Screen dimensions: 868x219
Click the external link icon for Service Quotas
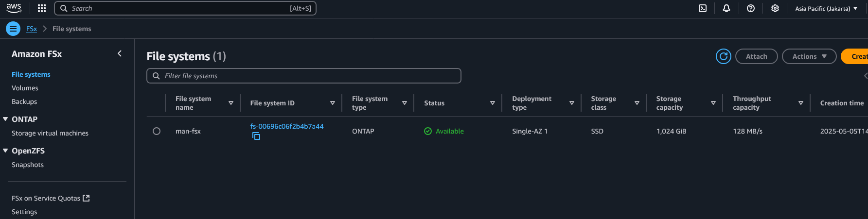(x=87, y=198)
